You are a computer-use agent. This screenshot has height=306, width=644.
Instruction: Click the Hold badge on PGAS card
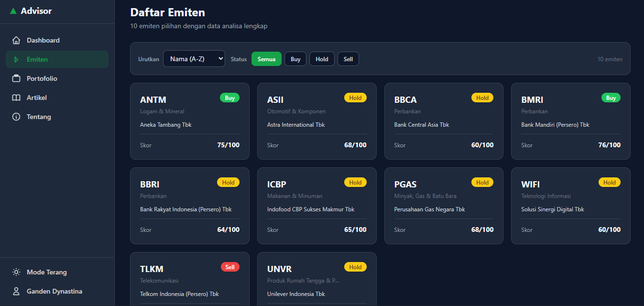pos(482,182)
